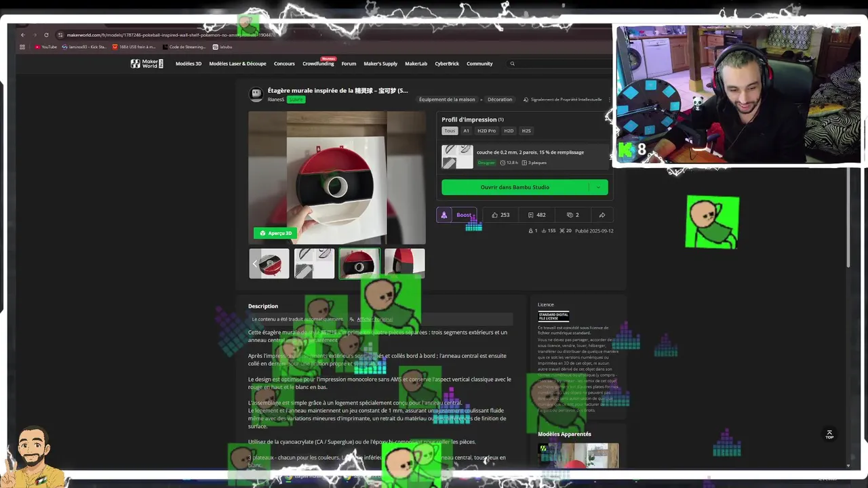Select the Tous printer filter

click(x=450, y=131)
